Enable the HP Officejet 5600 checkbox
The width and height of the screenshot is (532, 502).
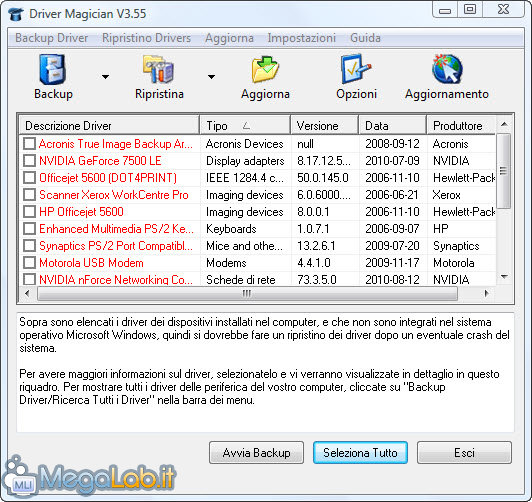pyautogui.click(x=30, y=212)
